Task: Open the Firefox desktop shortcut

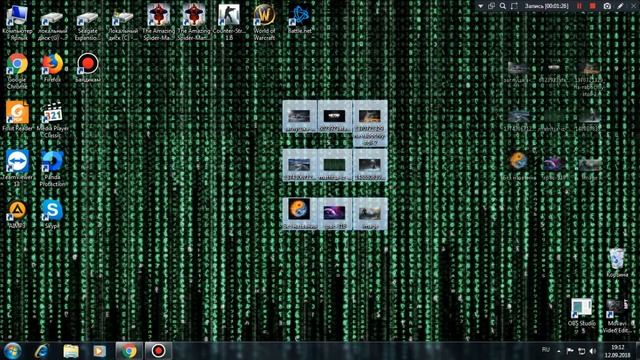Action: tap(52, 68)
